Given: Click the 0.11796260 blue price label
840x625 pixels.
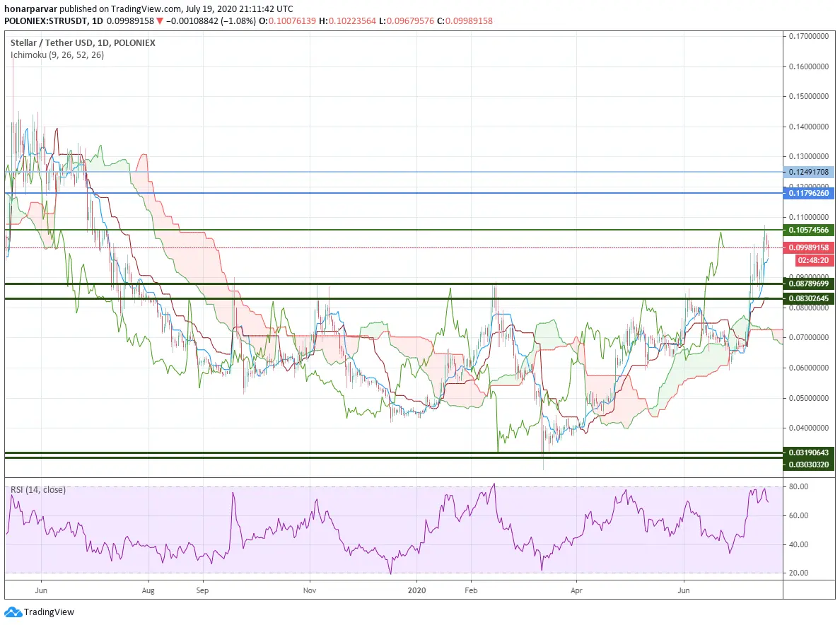Looking at the screenshot, I should pos(808,193).
